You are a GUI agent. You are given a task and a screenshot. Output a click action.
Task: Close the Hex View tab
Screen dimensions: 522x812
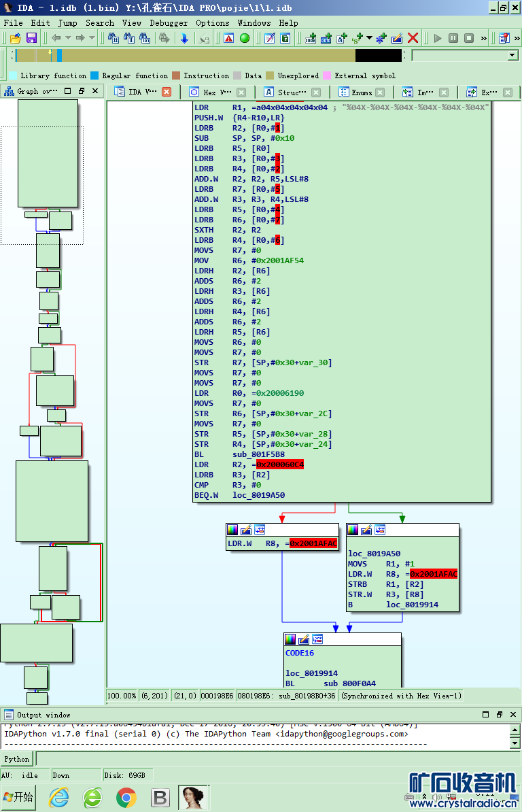241,92
